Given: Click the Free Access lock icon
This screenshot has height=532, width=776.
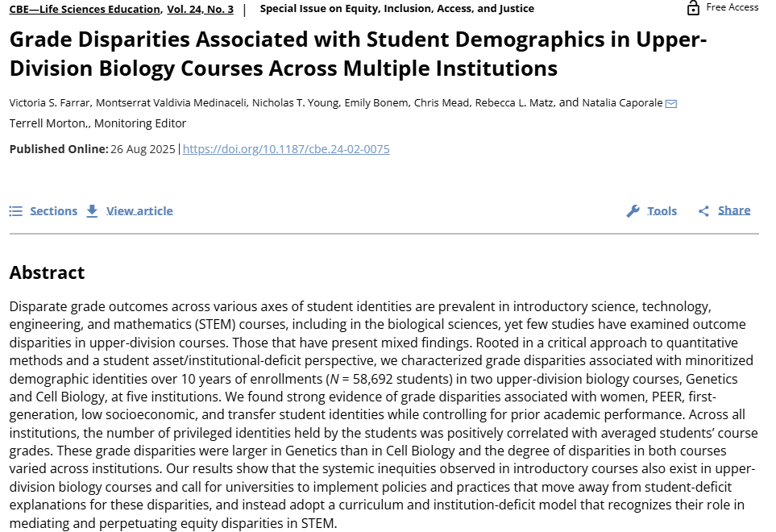Looking at the screenshot, I should tap(693, 8).
